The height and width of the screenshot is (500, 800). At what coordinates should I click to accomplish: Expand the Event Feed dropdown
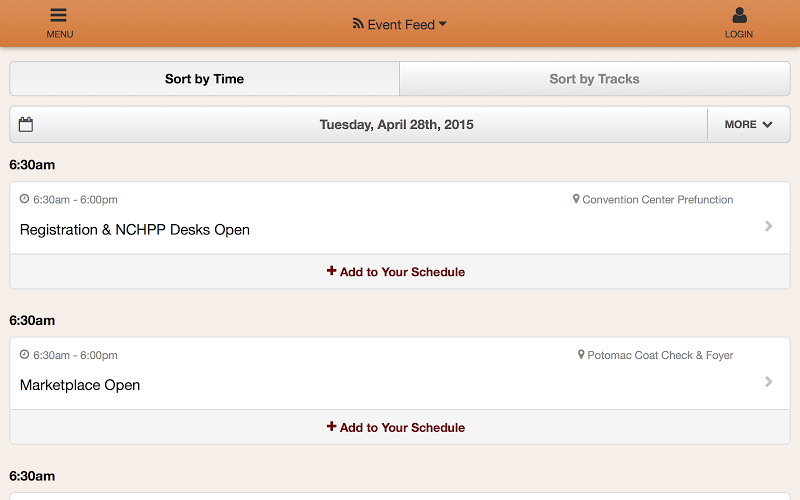point(442,24)
